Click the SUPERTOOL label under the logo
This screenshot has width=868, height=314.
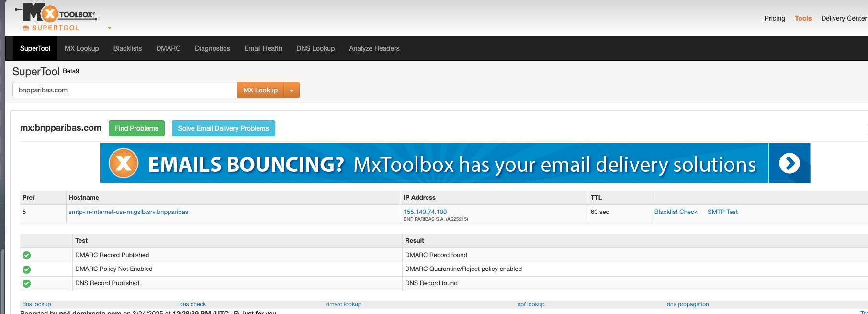56,28
